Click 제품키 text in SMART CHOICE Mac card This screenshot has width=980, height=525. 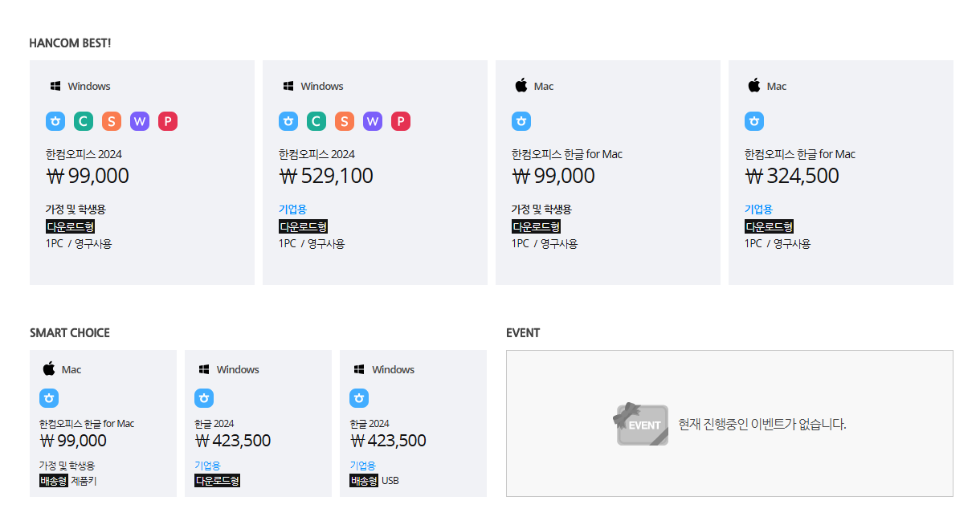tap(84, 481)
